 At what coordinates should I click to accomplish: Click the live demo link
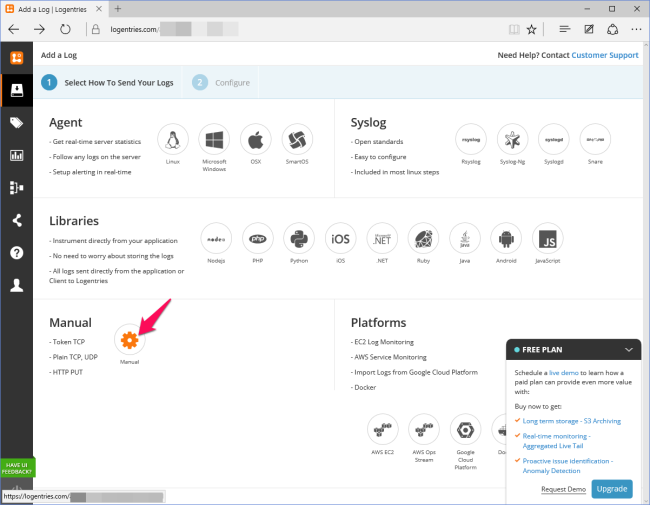tap(563, 373)
